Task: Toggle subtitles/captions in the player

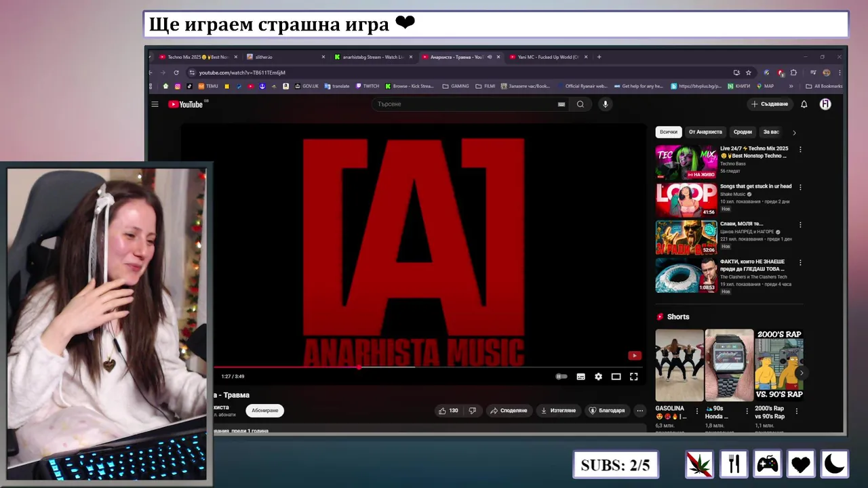Action: pos(580,377)
